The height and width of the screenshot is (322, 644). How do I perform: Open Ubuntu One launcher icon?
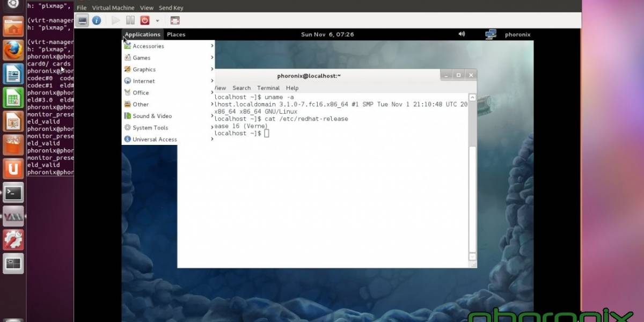click(x=13, y=169)
